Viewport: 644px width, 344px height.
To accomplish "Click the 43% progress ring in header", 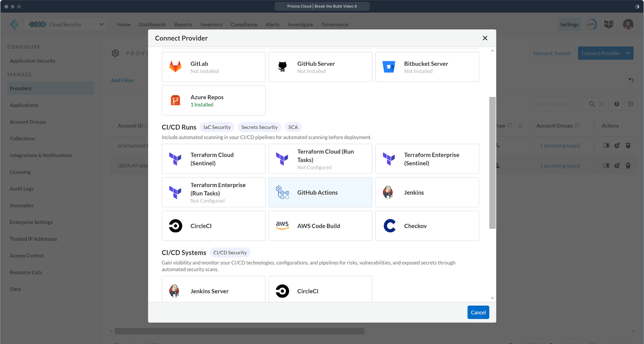I will [591, 24].
